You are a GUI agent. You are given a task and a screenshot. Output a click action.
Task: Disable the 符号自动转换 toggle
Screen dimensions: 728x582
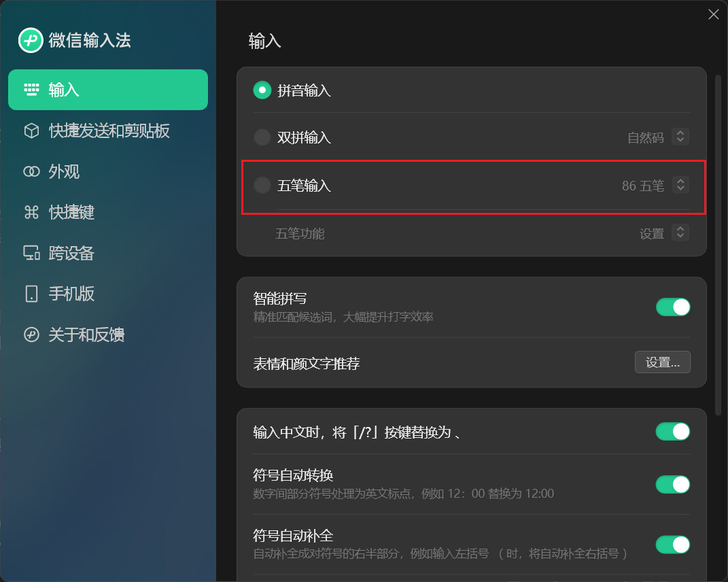coord(673,485)
